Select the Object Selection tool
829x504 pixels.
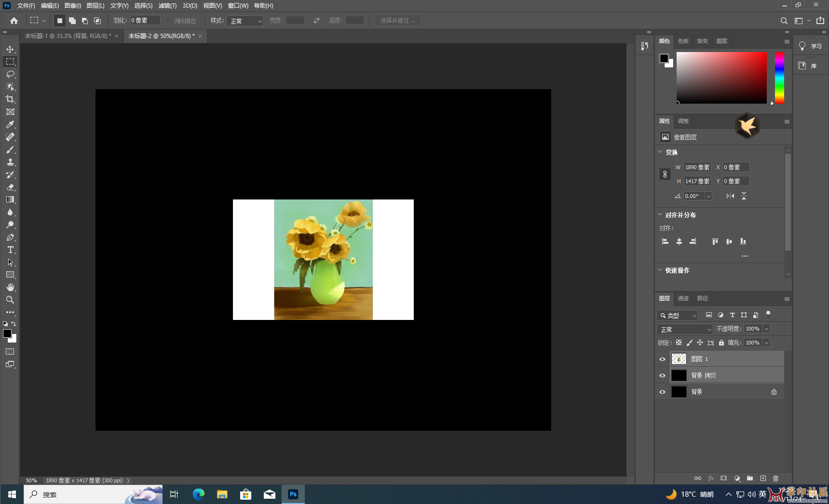10,87
